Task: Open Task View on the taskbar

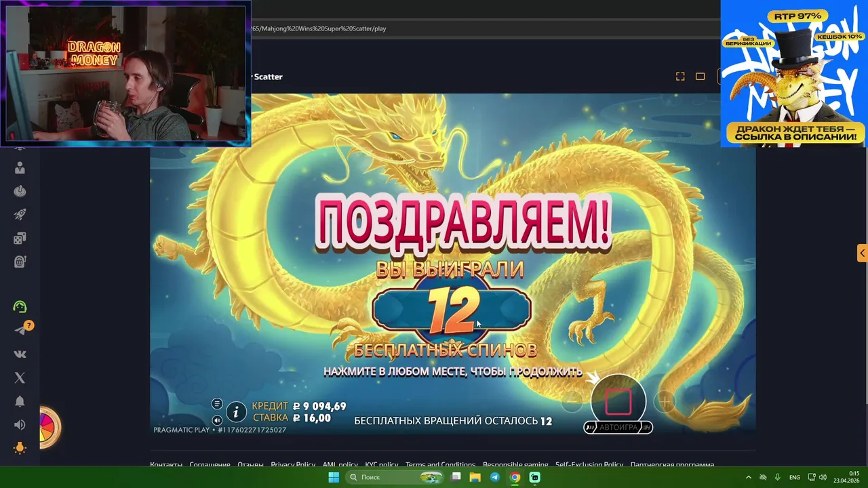Action: pyautogui.click(x=456, y=477)
